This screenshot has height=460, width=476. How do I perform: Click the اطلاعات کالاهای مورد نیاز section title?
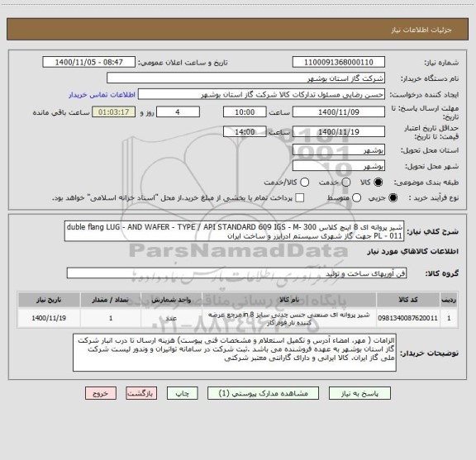pyautogui.click(x=413, y=252)
